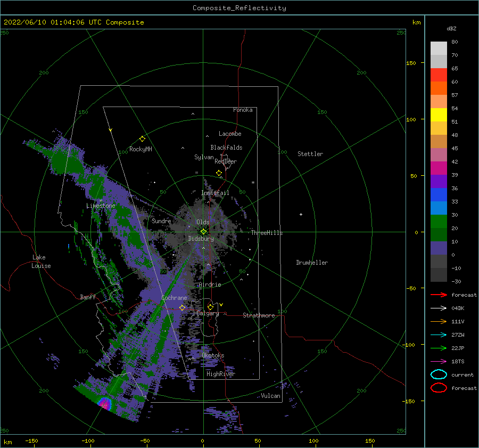
Task: Click the green 22JP arrow icon
Action: click(439, 348)
